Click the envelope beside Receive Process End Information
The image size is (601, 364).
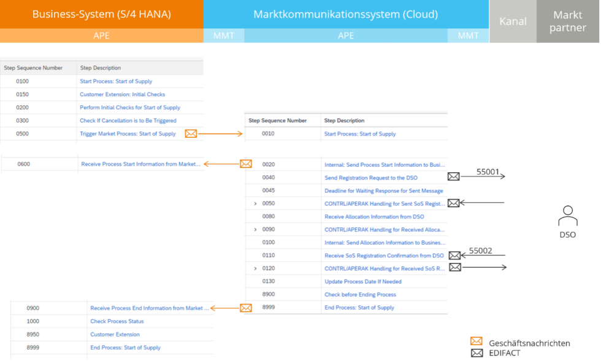pos(246,308)
